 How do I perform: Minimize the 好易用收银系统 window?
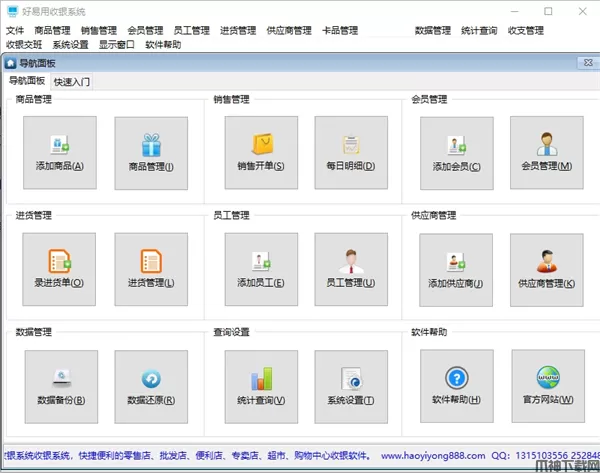coord(515,11)
